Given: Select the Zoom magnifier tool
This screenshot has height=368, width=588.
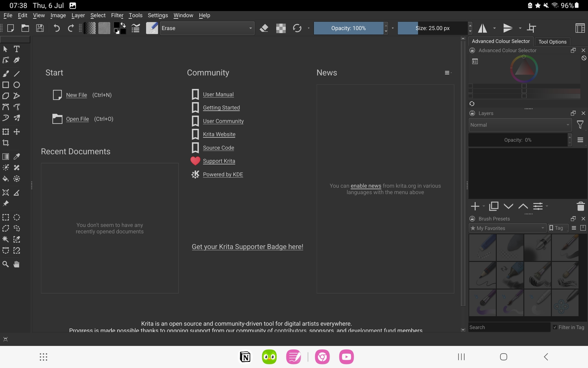Looking at the screenshot, I should [6, 264].
